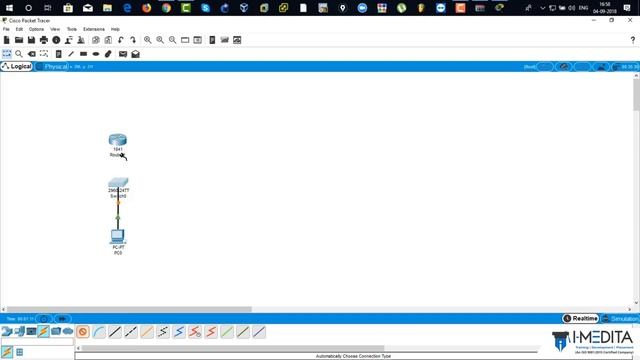640x360 pixels.
Task: Select the red Serial DTE cable
Action: [211, 332]
